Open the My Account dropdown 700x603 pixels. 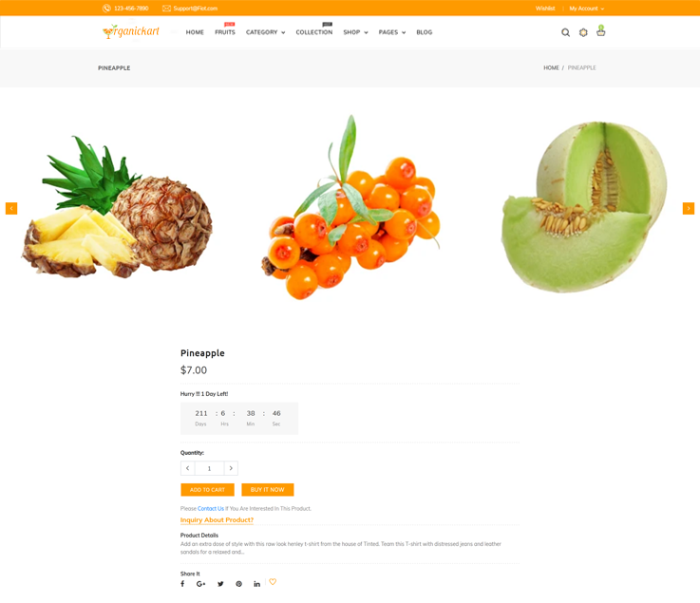tap(587, 9)
